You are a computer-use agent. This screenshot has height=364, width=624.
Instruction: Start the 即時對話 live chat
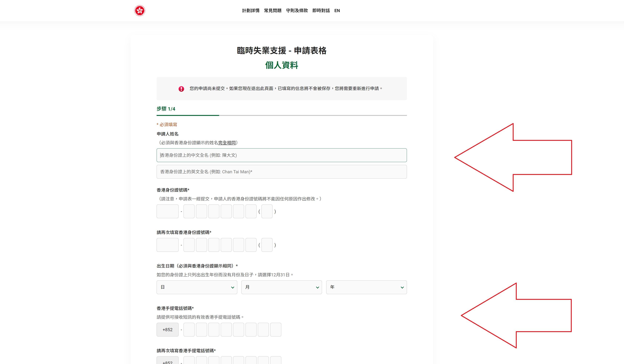321,11
